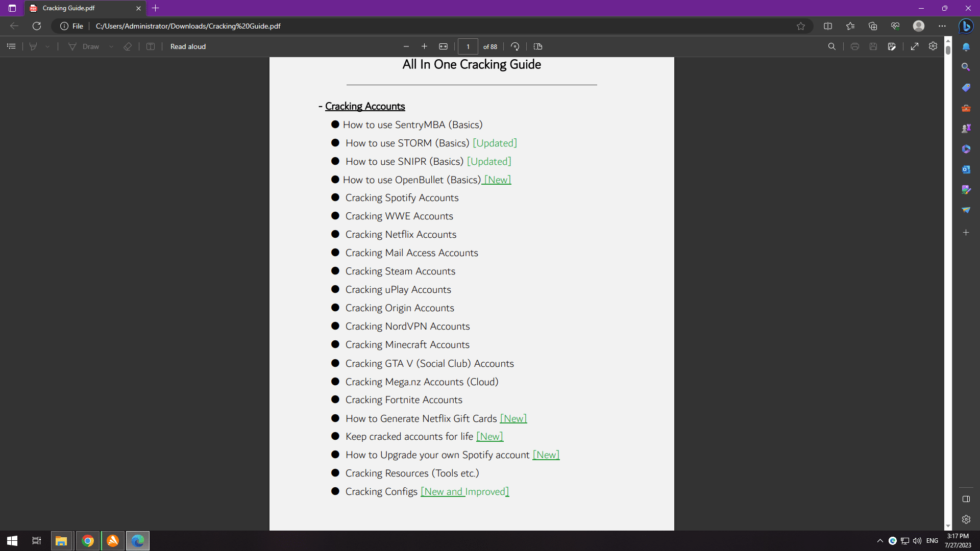Toggle the Page view layout button
Screen dimensions: 980x551
tap(538, 46)
